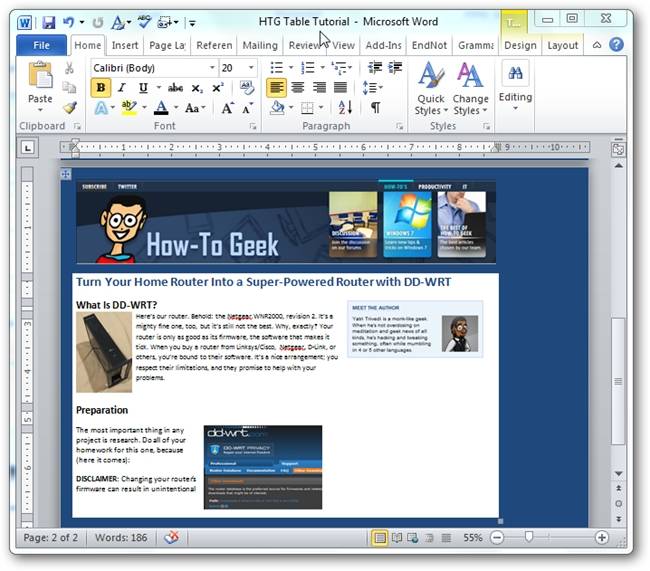Click Words: 186 count in status bar
Viewport: 650px width, 571px height.
click(121, 538)
